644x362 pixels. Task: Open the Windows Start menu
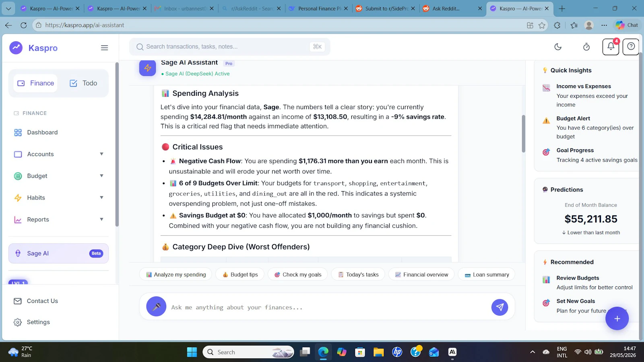pos(192,352)
